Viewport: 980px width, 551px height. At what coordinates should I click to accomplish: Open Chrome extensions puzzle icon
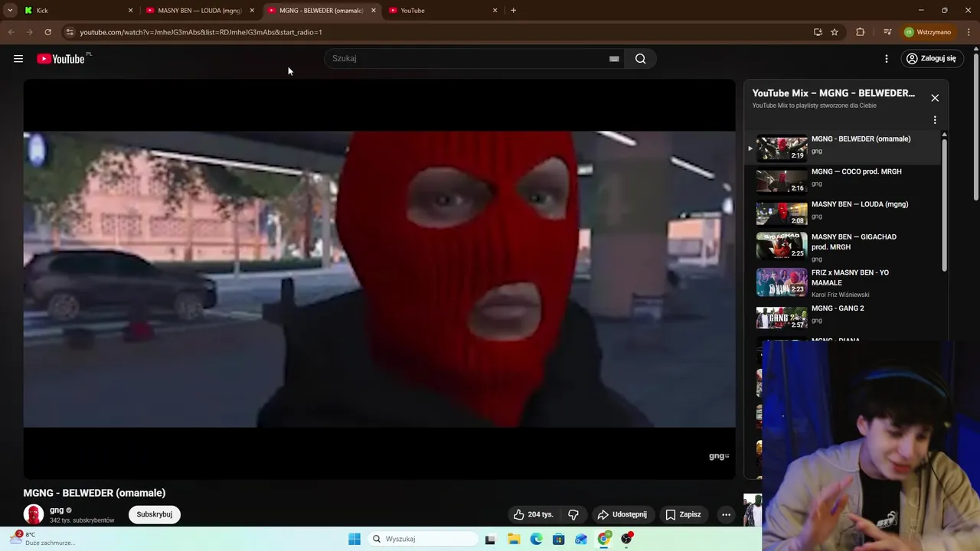click(861, 32)
